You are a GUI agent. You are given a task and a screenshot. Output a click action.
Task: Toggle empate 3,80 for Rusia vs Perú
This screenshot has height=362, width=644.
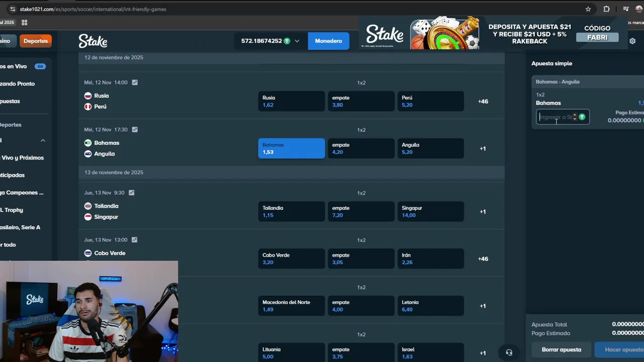point(361,101)
